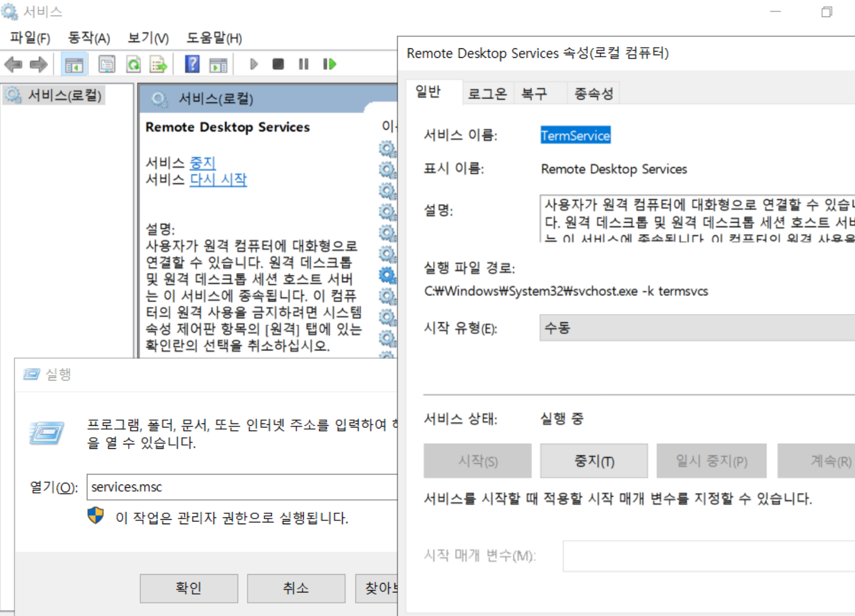Start service play toolbar icon
855x616 pixels.
point(254,64)
